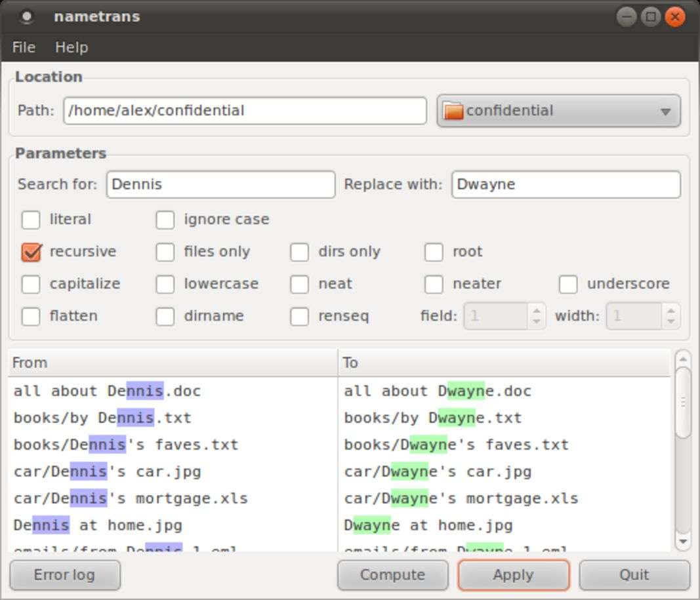The height and width of the screenshot is (600, 700).
Task: Click into the Search for field
Action: click(220, 184)
